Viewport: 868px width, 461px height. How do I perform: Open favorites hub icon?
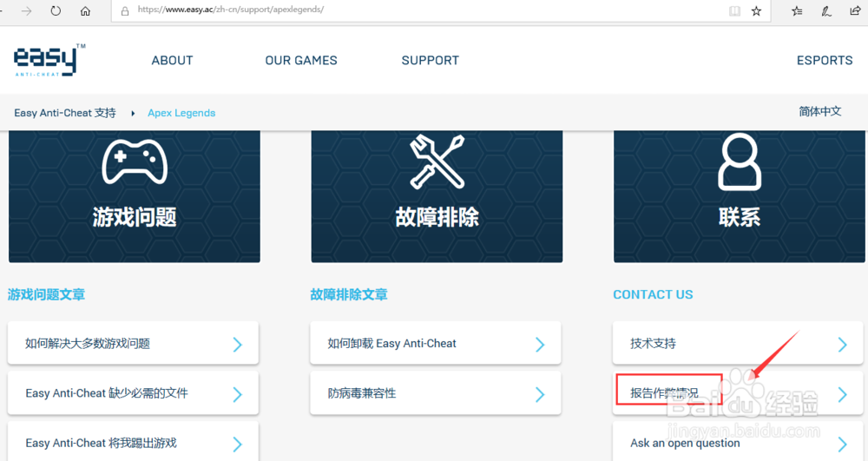pos(797,10)
